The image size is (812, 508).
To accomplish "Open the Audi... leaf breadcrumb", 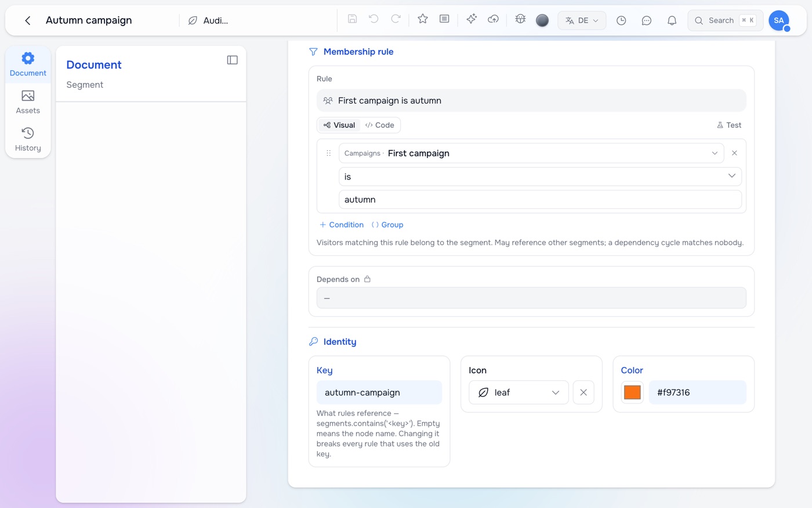I will 208,20.
